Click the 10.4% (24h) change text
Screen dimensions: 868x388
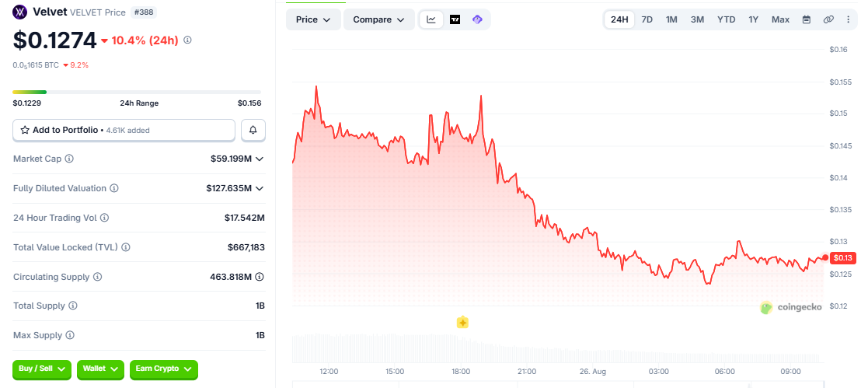(145, 40)
